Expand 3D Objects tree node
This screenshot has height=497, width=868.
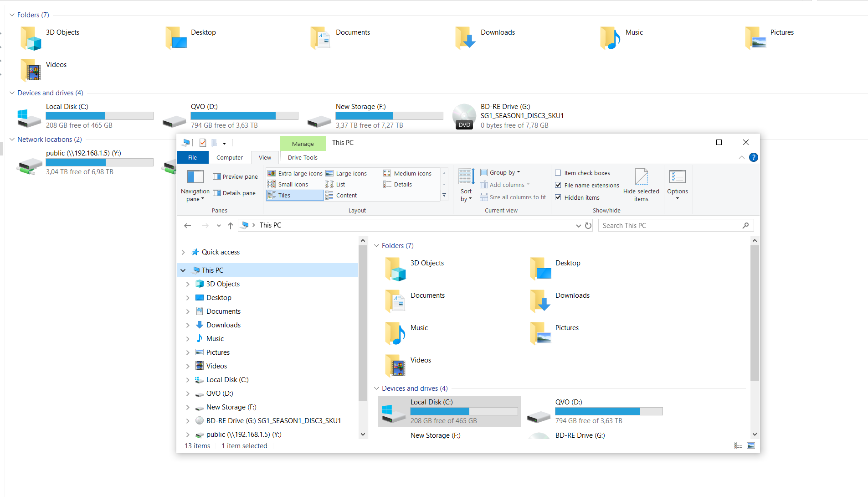click(x=188, y=284)
